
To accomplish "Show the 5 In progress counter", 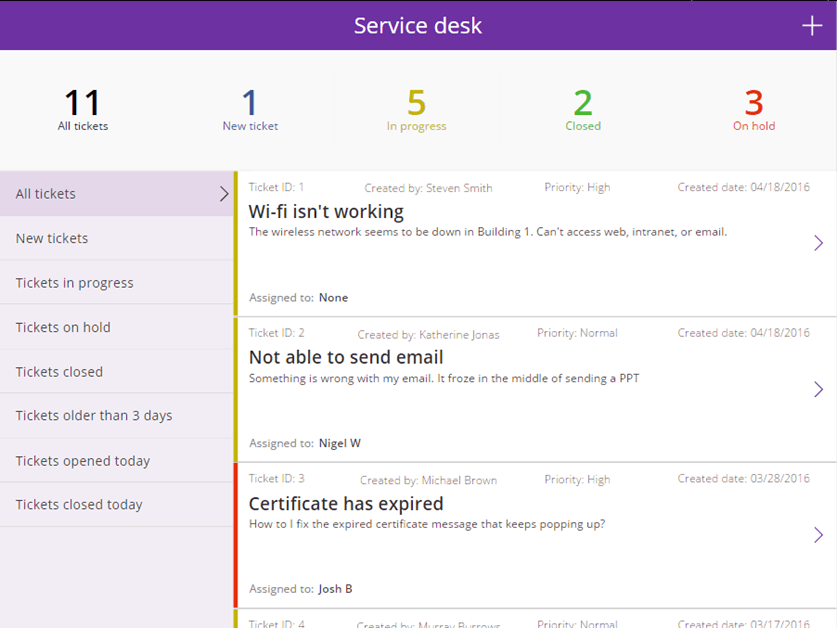I will pyautogui.click(x=416, y=109).
